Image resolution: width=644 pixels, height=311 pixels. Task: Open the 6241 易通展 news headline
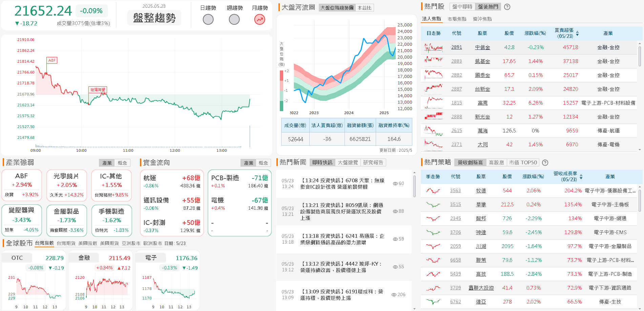tap(342, 239)
